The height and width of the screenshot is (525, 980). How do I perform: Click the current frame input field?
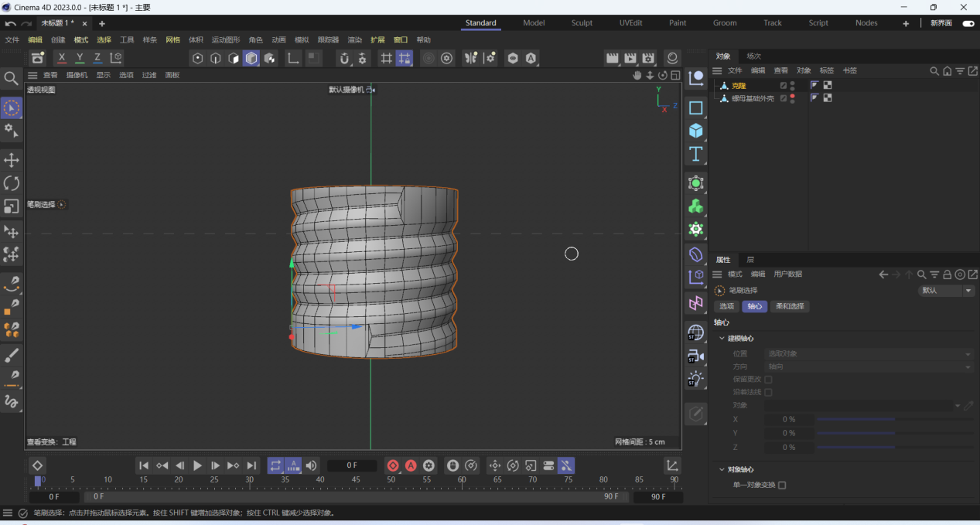click(352, 465)
